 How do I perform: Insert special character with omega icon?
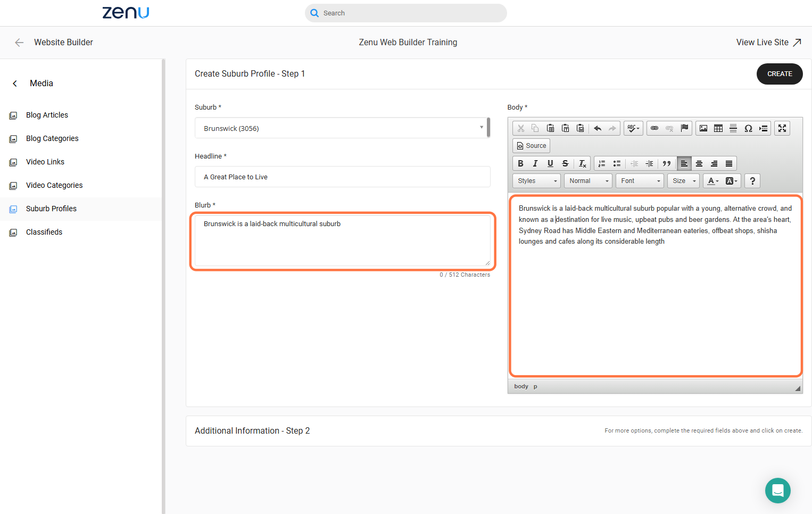(748, 128)
